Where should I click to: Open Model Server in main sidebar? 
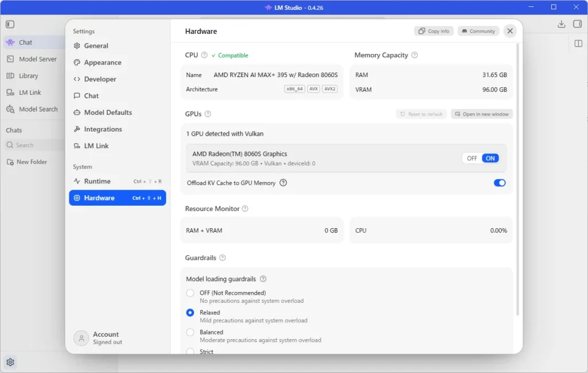(33, 59)
